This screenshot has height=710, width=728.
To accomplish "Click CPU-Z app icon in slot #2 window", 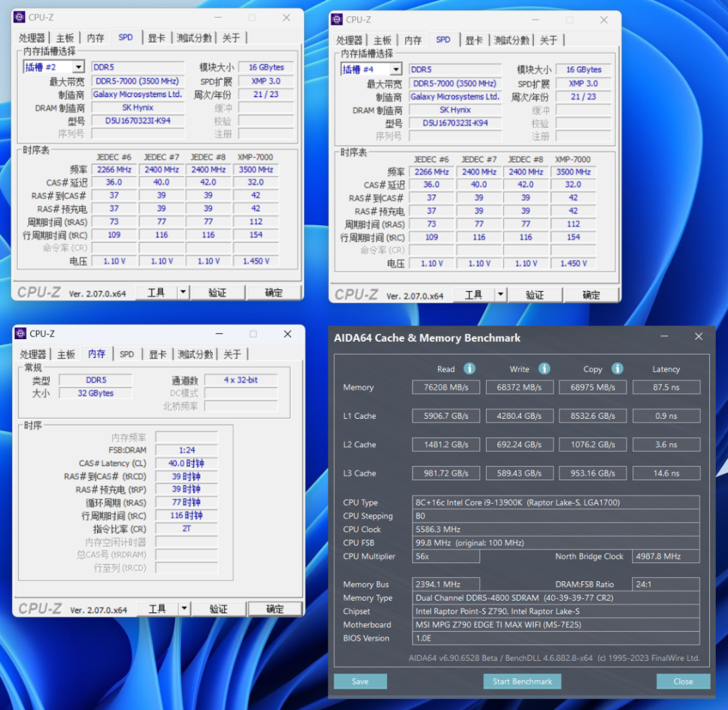I will pos(20,17).
